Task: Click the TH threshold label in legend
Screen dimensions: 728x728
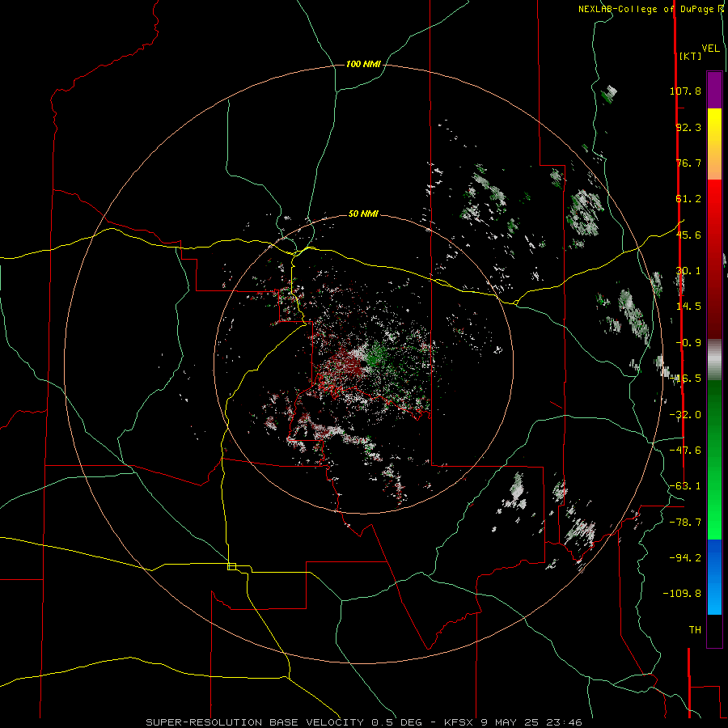Action: point(695,630)
